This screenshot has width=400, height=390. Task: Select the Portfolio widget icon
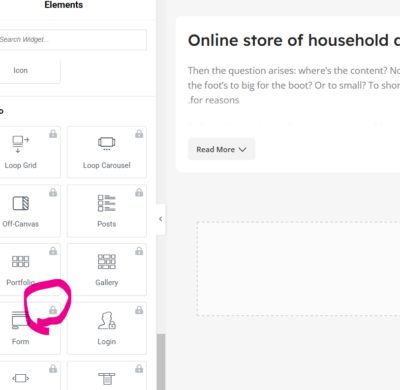point(21,262)
